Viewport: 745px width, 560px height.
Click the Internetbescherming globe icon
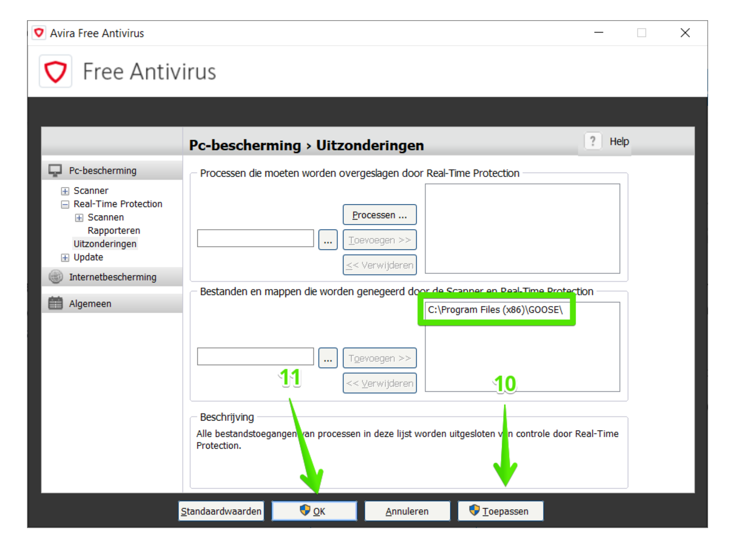pos(55,277)
